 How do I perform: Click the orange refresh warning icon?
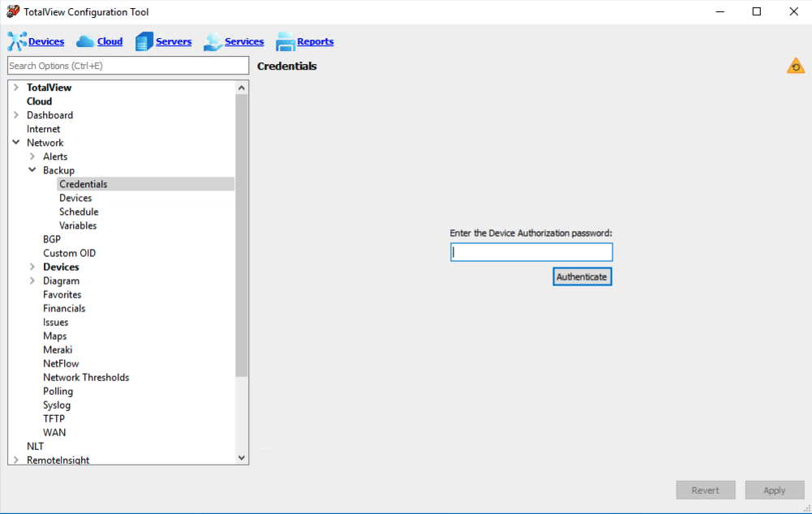pyautogui.click(x=796, y=66)
